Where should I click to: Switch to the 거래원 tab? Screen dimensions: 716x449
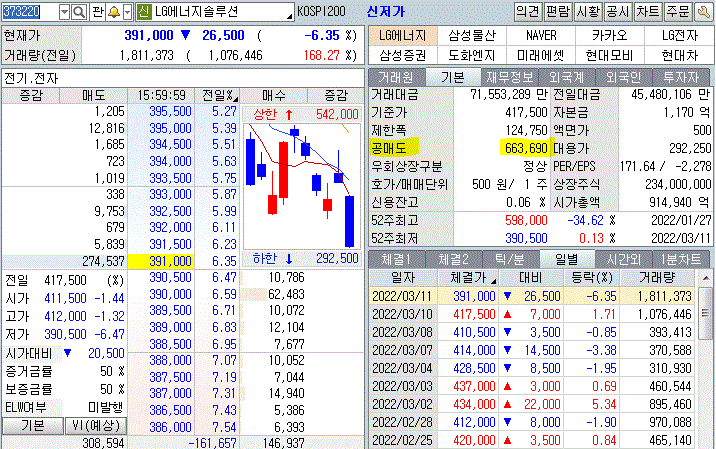pyautogui.click(x=396, y=77)
